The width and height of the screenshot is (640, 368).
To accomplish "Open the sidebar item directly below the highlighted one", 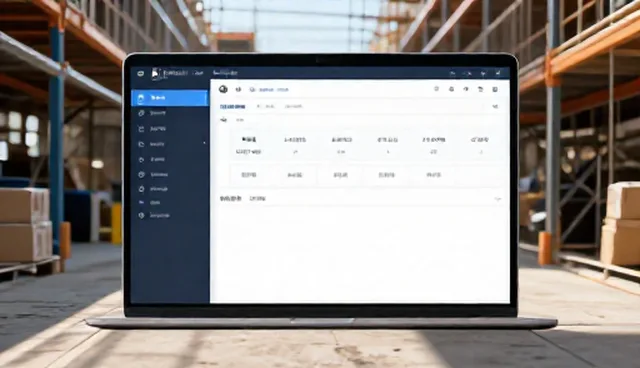I will (169, 113).
